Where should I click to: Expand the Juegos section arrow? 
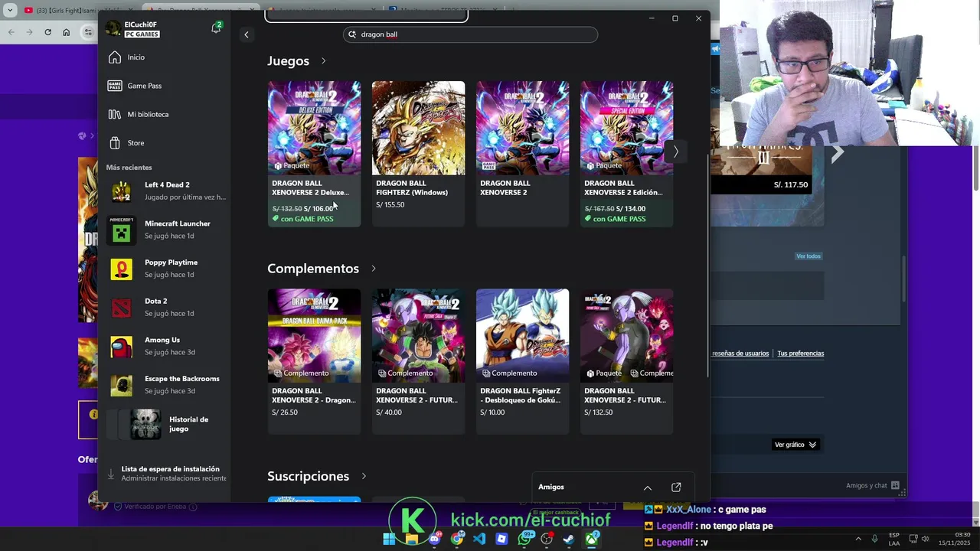323,61
